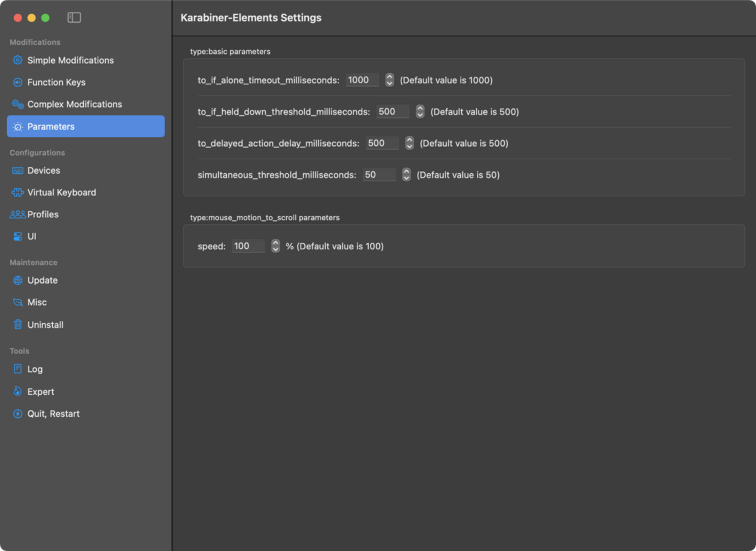Click the Expert flame icon
The height and width of the screenshot is (551, 756).
coord(17,391)
